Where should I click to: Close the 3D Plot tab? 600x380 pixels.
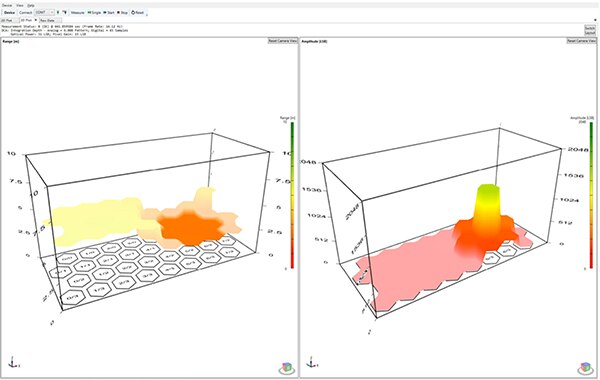point(36,20)
